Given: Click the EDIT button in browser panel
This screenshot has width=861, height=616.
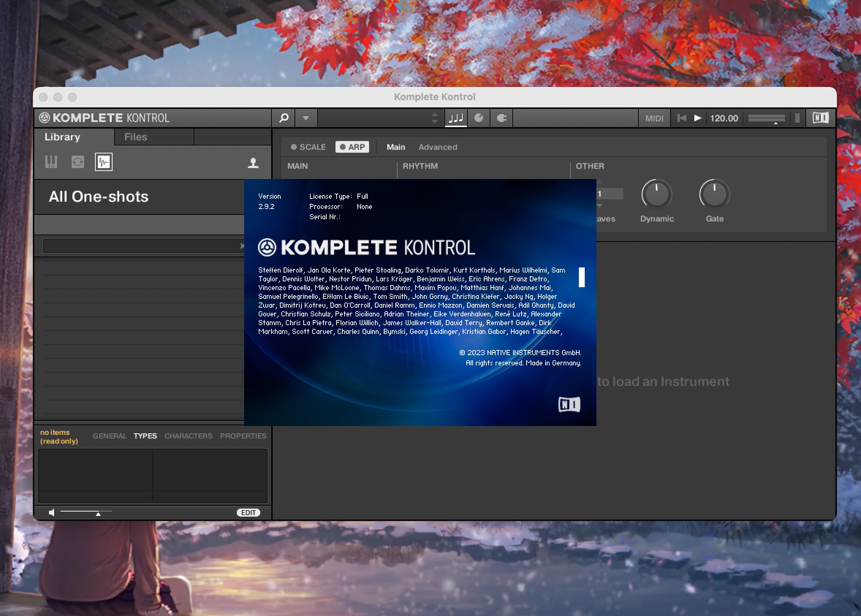Looking at the screenshot, I should [247, 513].
